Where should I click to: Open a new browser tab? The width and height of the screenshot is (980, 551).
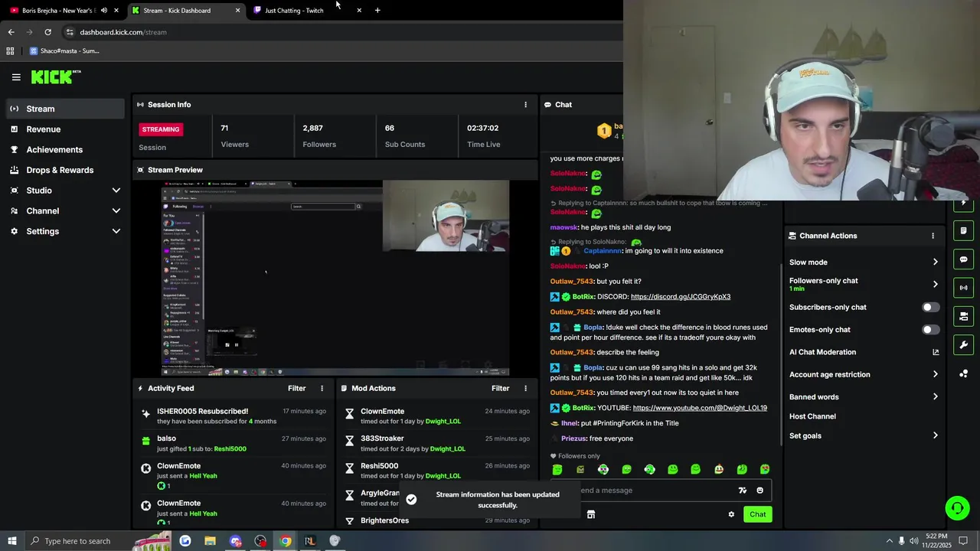click(377, 10)
